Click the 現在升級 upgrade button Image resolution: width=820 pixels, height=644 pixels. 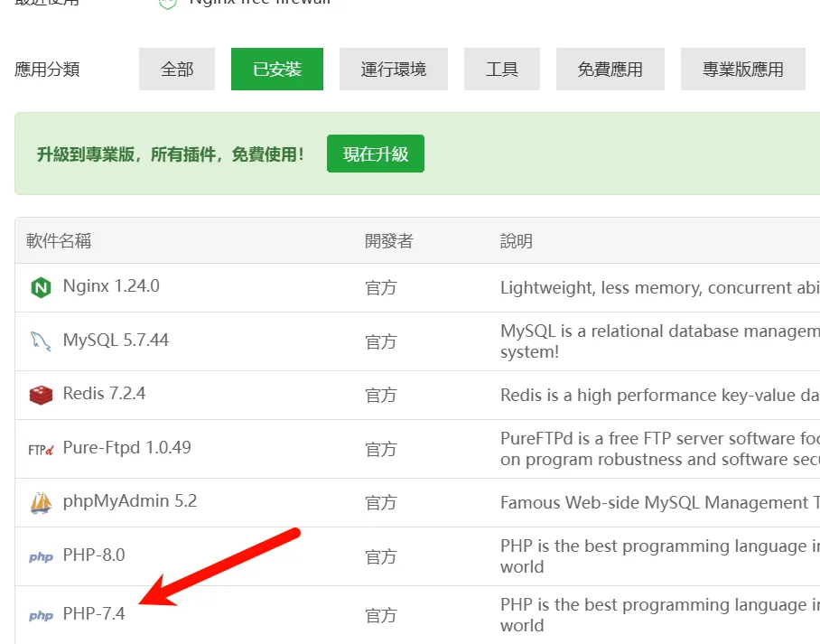(x=376, y=154)
